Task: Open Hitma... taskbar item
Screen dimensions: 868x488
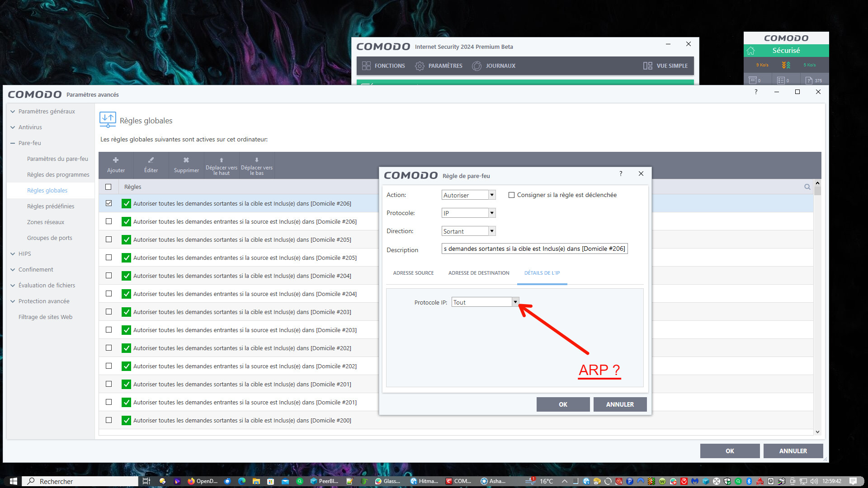Action: coord(425,481)
